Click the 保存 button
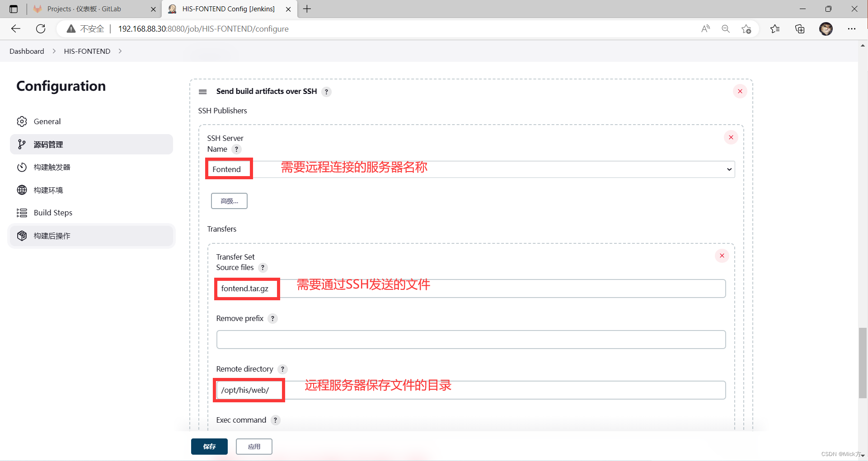Screen dimensions: 868x461 (209, 446)
